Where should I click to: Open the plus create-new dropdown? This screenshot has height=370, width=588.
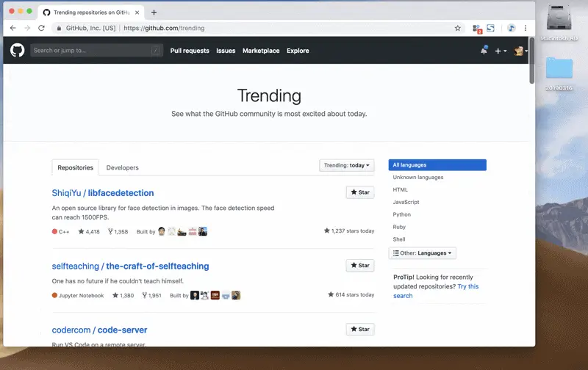point(501,51)
